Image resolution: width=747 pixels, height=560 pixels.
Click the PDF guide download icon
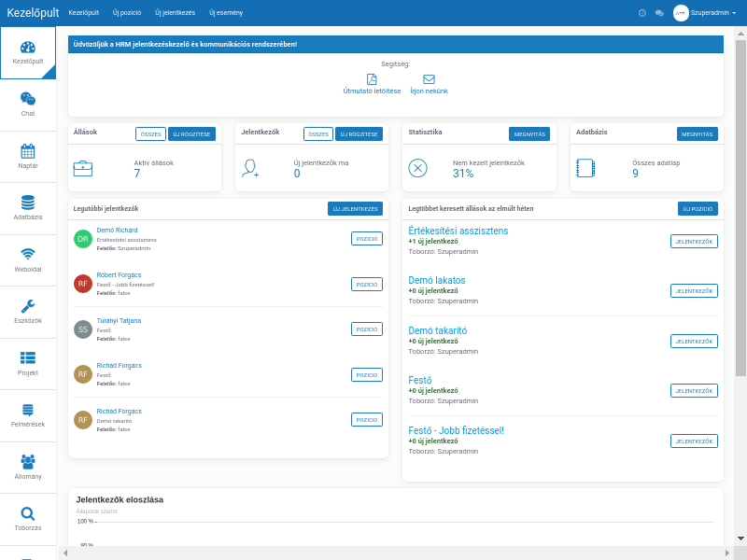click(372, 79)
